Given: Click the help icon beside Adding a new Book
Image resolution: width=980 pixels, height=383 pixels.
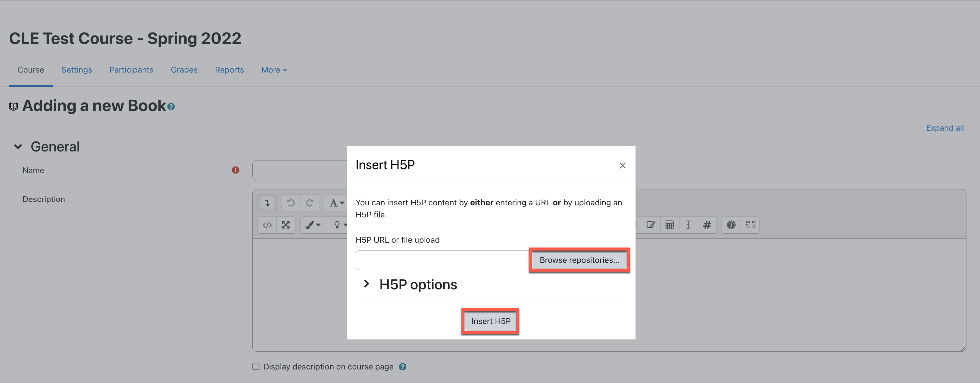Looking at the screenshot, I should tap(171, 107).
